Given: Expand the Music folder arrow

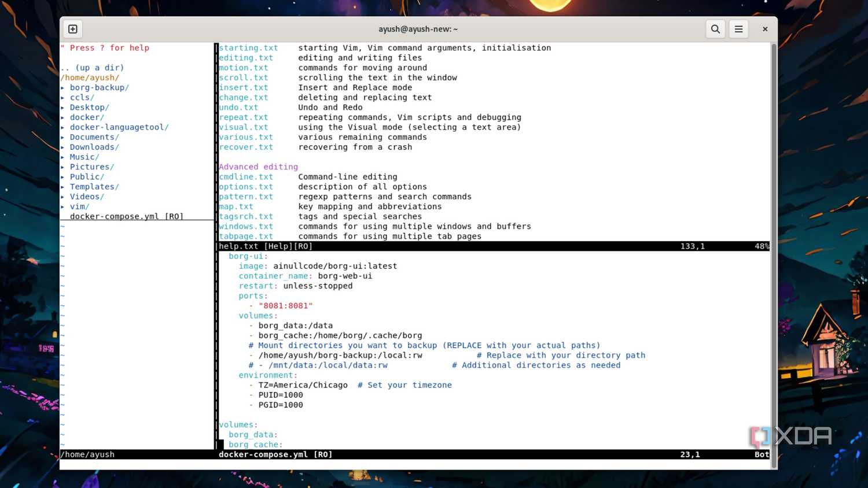Looking at the screenshot, I should 62,157.
